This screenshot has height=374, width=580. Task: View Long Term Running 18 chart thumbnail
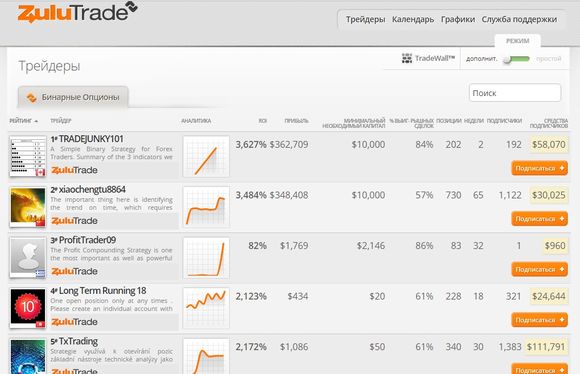click(x=206, y=308)
